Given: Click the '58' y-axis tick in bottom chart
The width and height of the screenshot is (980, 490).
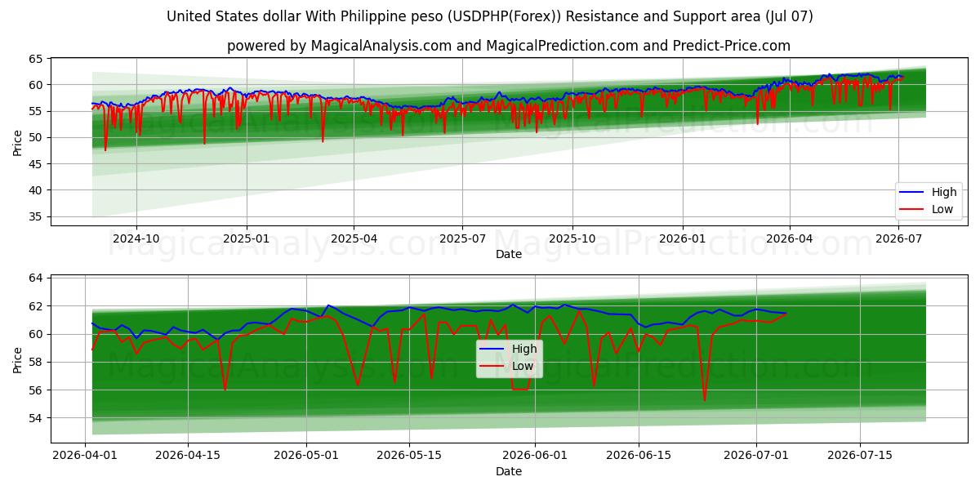Looking at the screenshot, I should click(x=36, y=363).
